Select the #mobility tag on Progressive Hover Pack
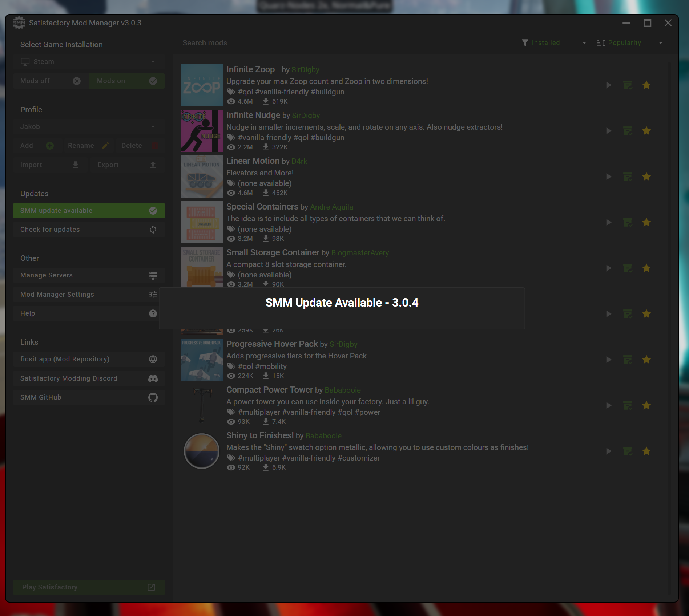Screen dimensions: 689x616 pos(271,366)
